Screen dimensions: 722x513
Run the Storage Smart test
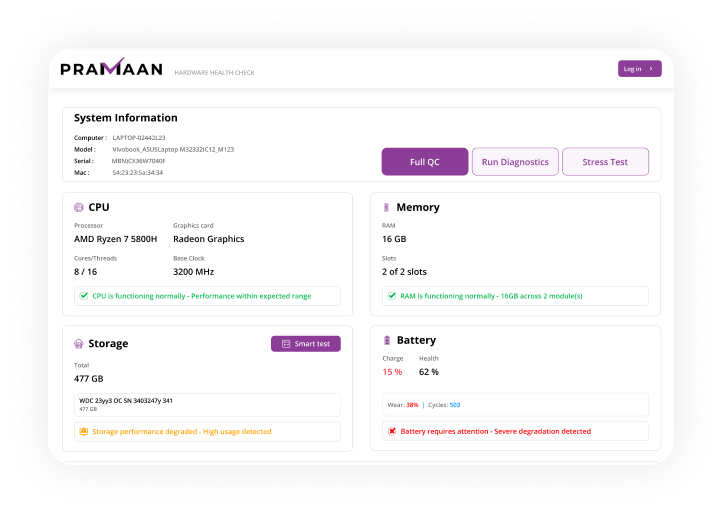click(x=306, y=344)
